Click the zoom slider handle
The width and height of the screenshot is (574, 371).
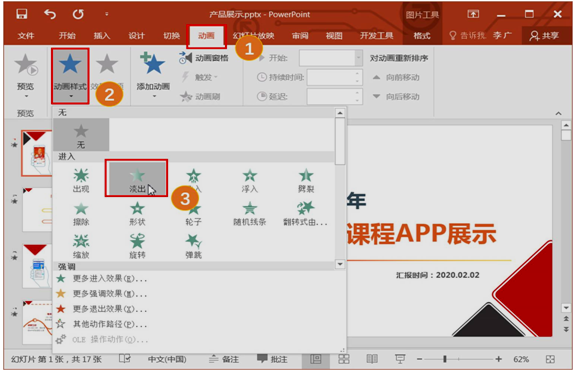[x=445, y=359]
